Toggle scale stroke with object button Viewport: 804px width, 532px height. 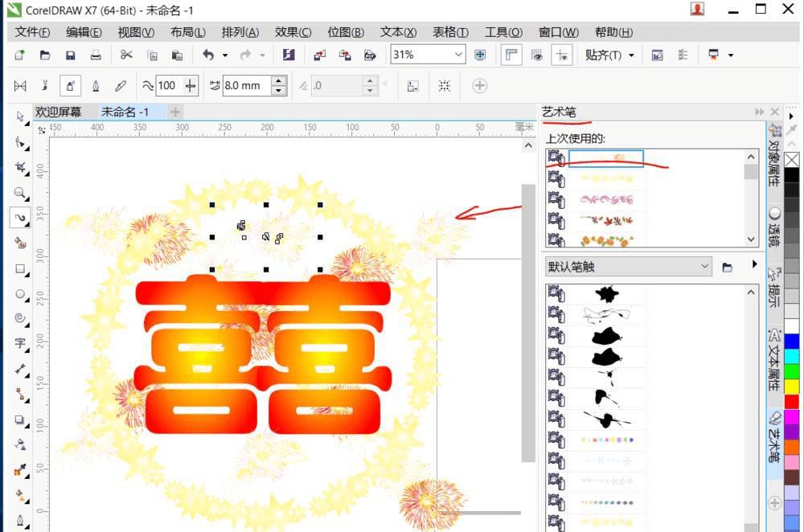click(x=412, y=86)
